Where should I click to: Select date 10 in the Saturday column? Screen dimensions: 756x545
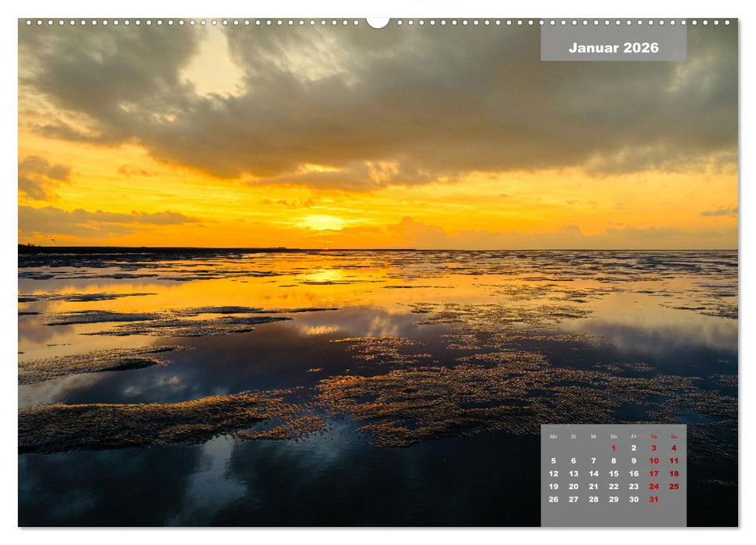[654, 460]
